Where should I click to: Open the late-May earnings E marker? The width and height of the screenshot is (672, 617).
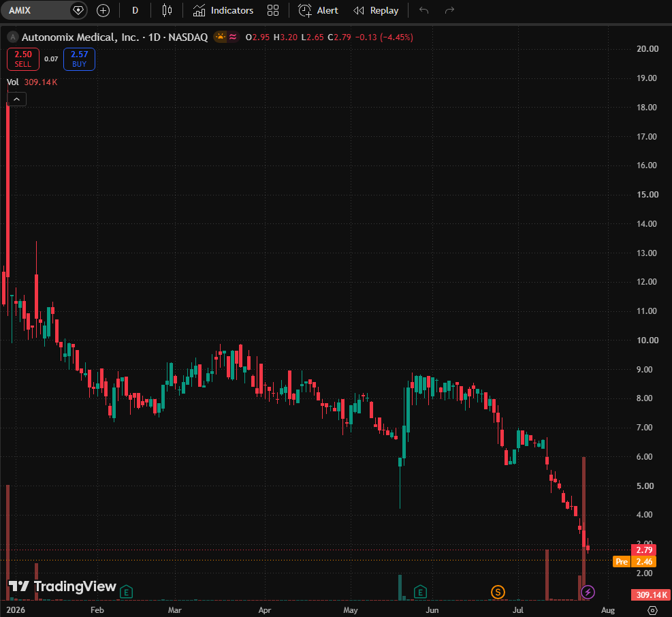pyautogui.click(x=421, y=592)
